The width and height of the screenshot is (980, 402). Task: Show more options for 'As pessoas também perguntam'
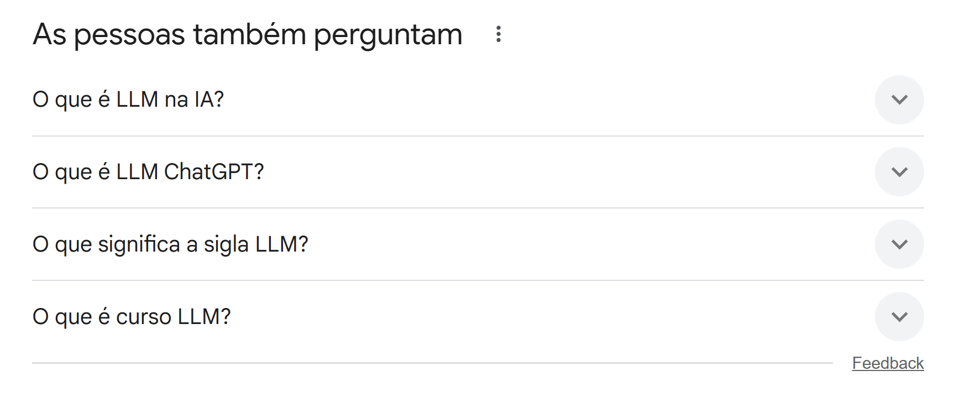point(498,34)
